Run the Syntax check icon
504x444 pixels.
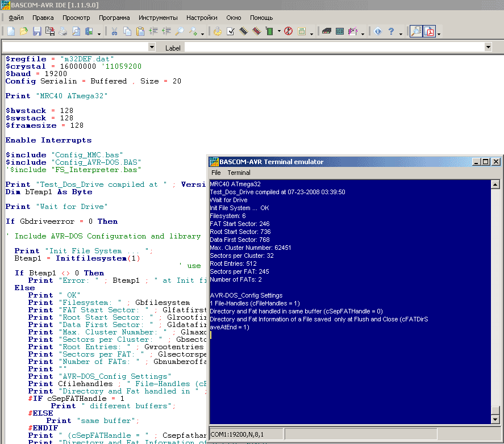click(231, 31)
